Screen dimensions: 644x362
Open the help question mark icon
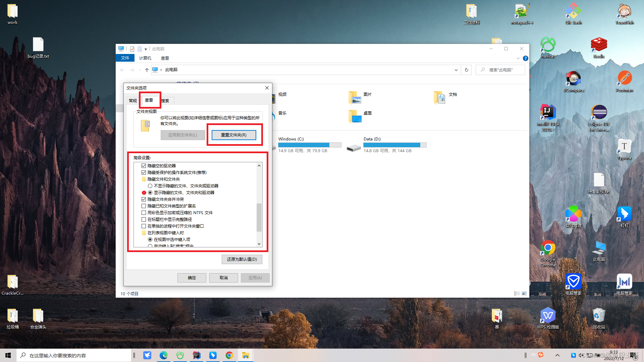click(526, 58)
